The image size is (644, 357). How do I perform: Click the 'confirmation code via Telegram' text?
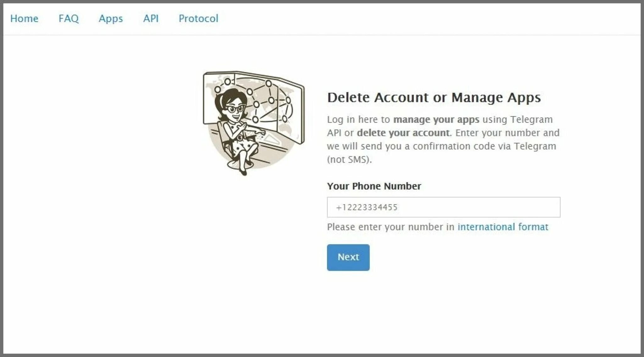click(x=484, y=146)
